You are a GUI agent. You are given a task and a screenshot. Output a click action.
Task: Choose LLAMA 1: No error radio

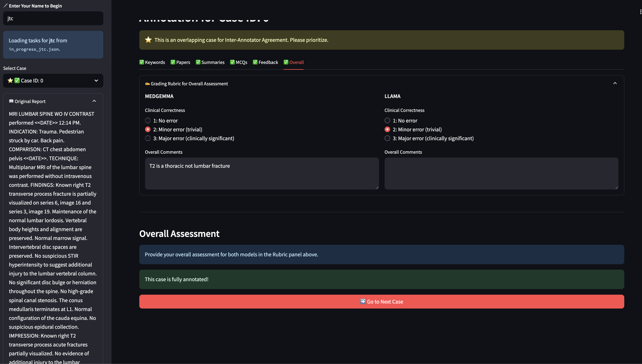click(x=387, y=121)
